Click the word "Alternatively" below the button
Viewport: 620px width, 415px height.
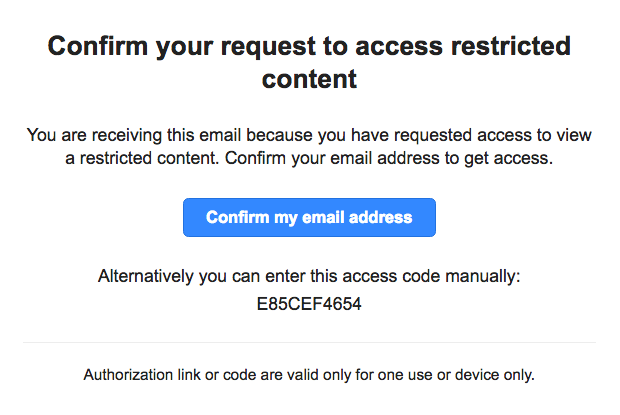coord(146,276)
